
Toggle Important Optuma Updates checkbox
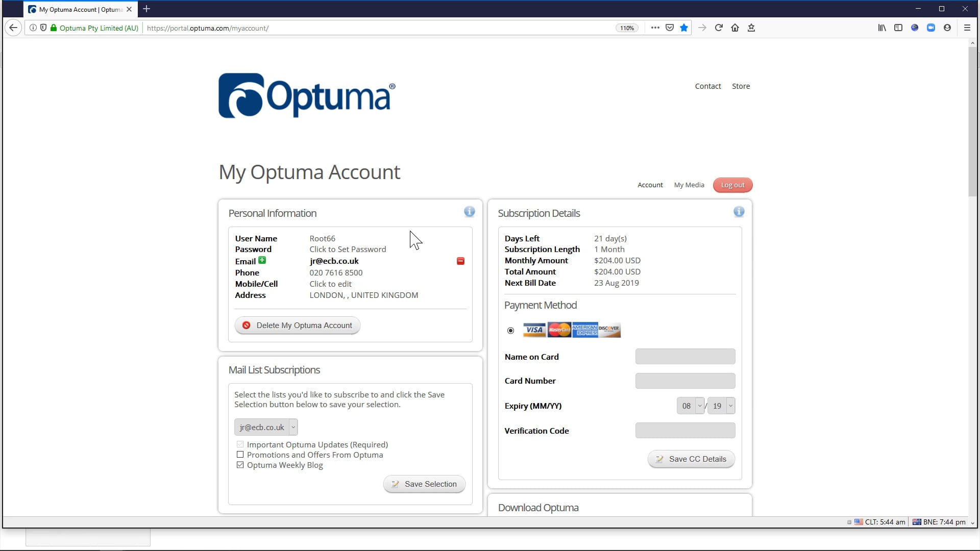(240, 444)
